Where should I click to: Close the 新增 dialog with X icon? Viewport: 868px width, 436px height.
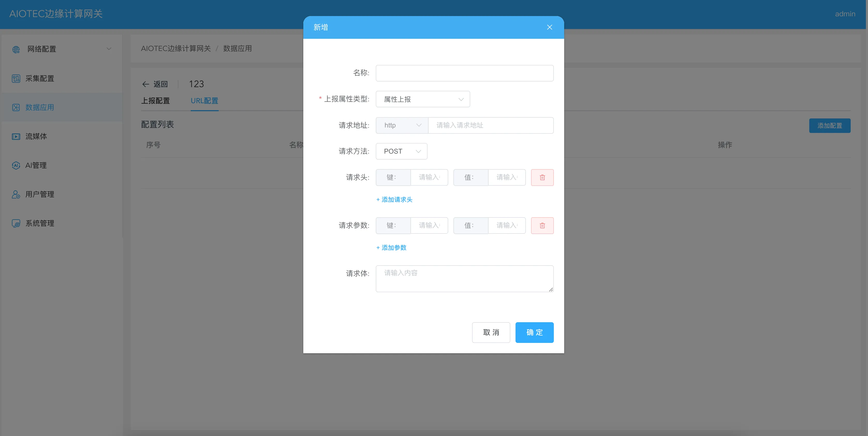(549, 27)
